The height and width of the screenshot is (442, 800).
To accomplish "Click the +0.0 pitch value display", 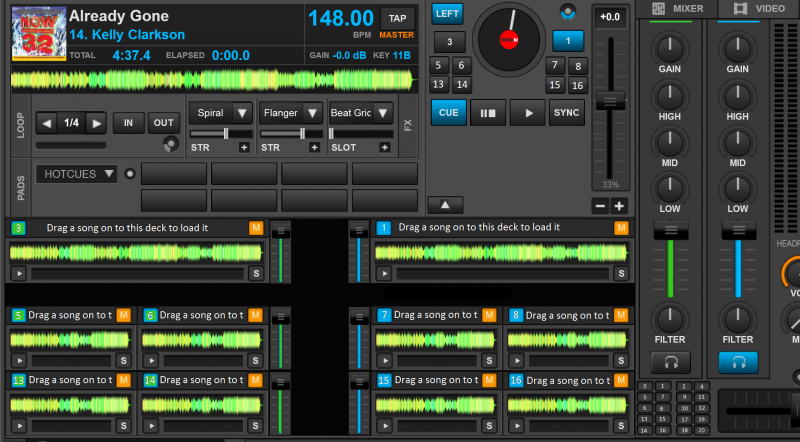I will (610, 17).
